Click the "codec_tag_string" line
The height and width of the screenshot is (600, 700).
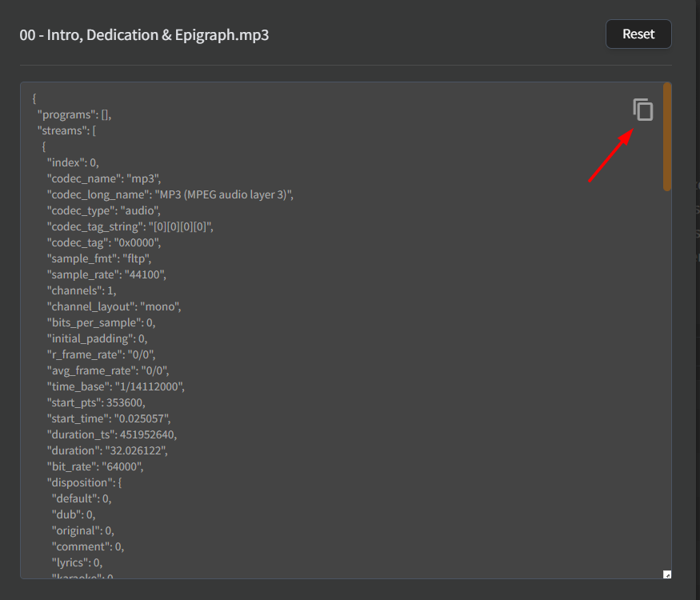coord(130,226)
